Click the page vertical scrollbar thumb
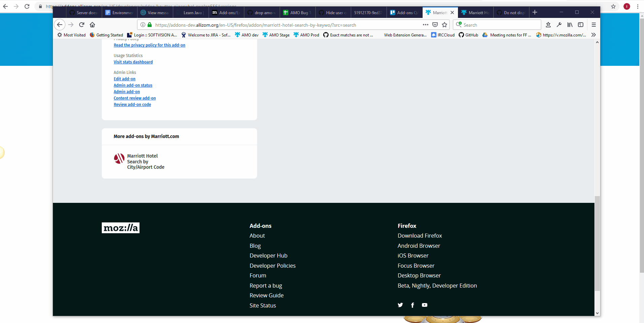The width and height of the screenshot is (644, 323). pos(597,243)
